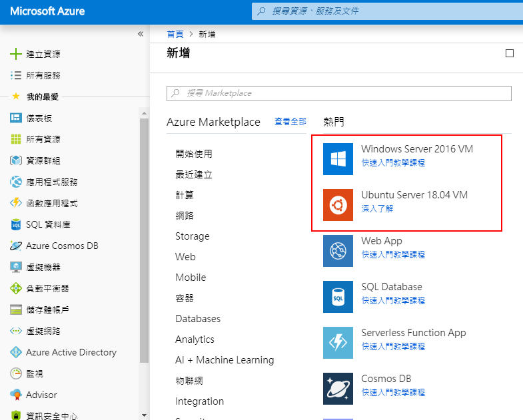Image resolution: width=523 pixels, height=420 pixels.
Task: Click sidebar scrollbar down arrow
Action: (x=144, y=415)
